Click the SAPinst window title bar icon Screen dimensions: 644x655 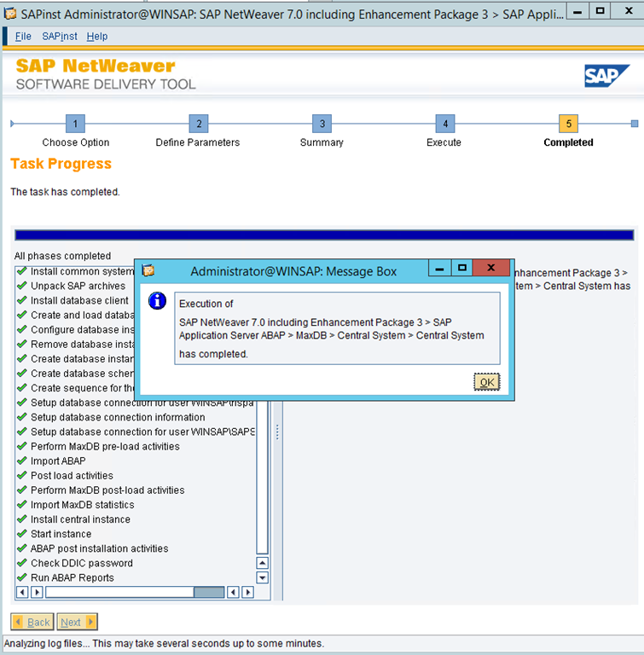[10, 12]
